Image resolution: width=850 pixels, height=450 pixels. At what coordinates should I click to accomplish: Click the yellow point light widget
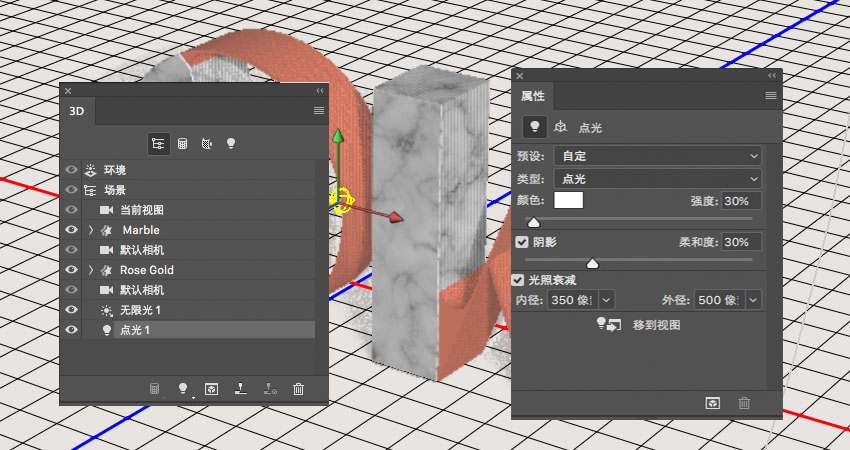342,200
